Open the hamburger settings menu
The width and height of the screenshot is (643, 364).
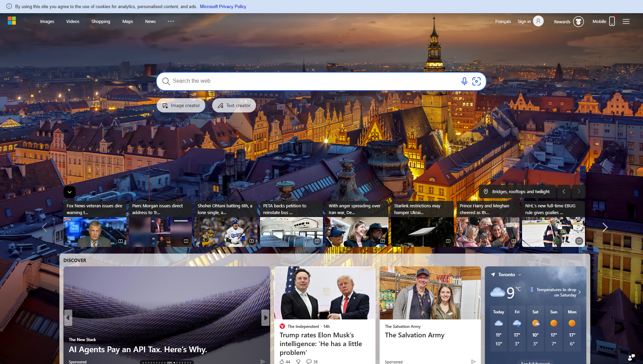coord(626,21)
